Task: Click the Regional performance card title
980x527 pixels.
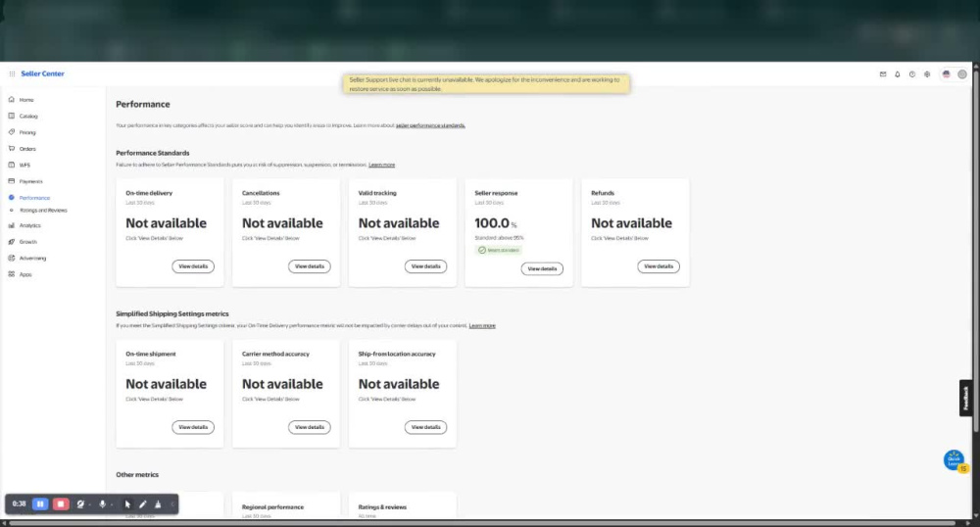Action: tap(272, 507)
